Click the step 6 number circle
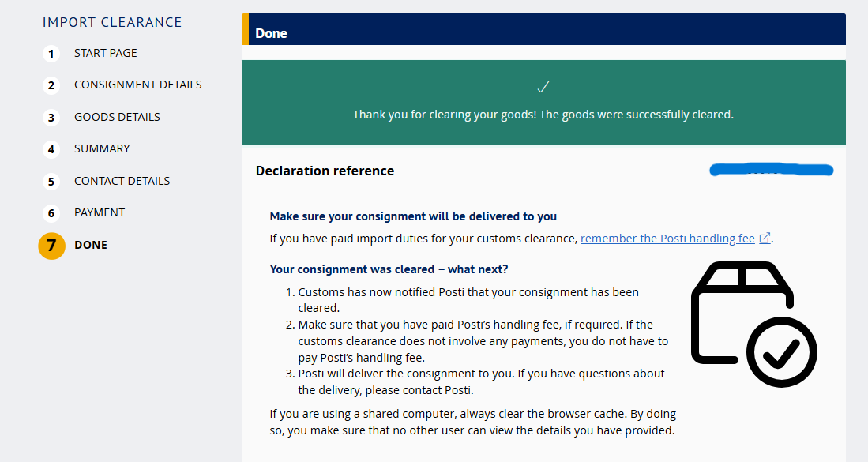Viewport: 868px width, 462px height. (51, 213)
